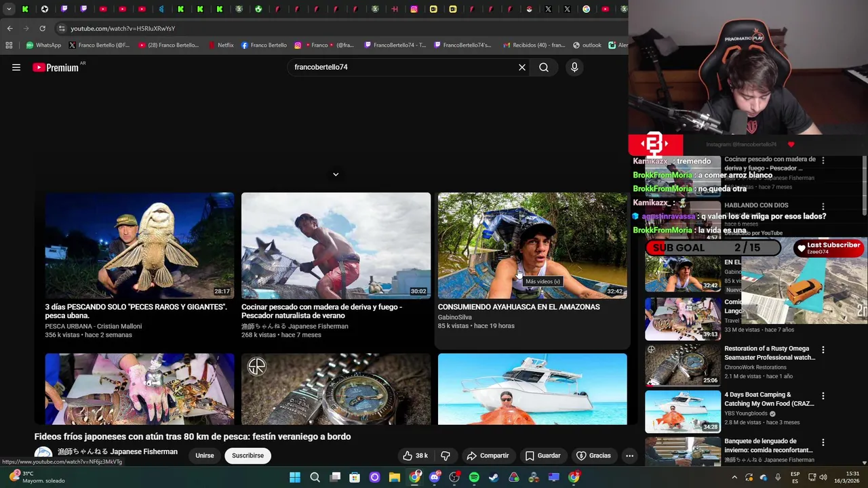Image resolution: width=868 pixels, height=488 pixels.
Task: Clear the search box with X
Action: point(522,67)
